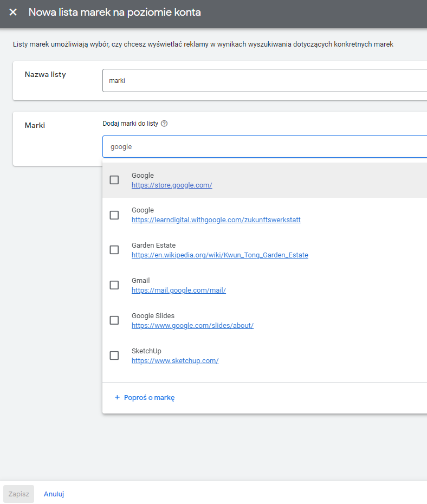Tick the Gmail brand checkbox
The width and height of the screenshot is (427, 504).
tap(114, 285)
